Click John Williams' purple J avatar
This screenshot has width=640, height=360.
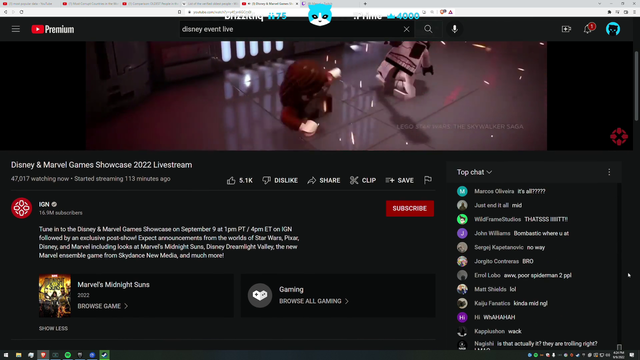pos(462,233)
